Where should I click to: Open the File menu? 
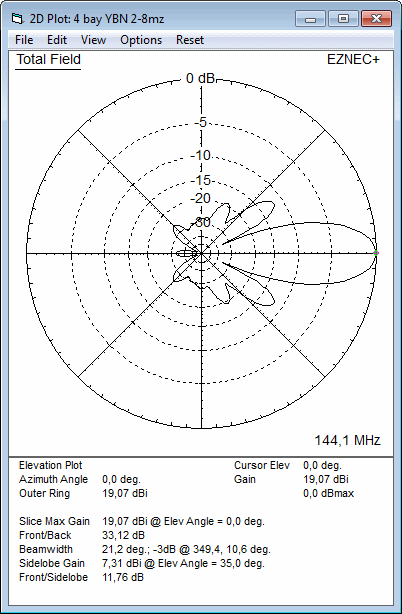pos(24,40)
